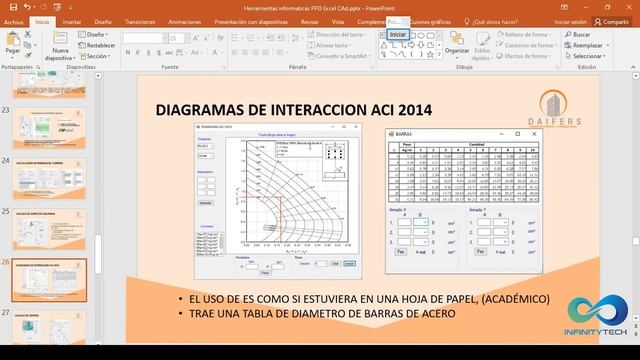Select slide 27 thumbnail
This screenshot has width=640, height=360.
point(49,327)
